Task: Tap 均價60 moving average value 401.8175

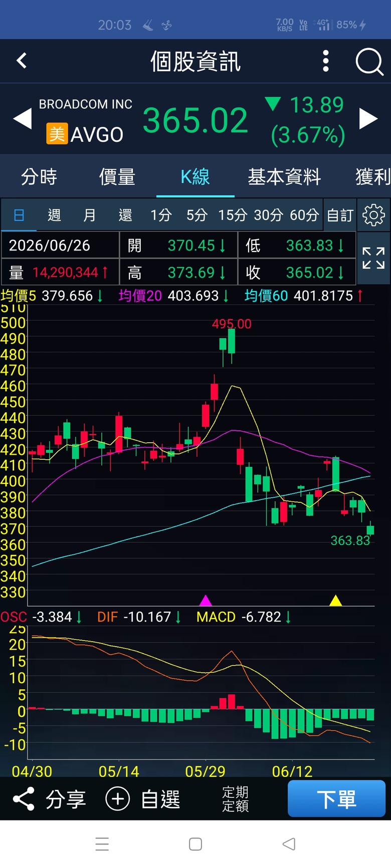Action: [323, 296]
